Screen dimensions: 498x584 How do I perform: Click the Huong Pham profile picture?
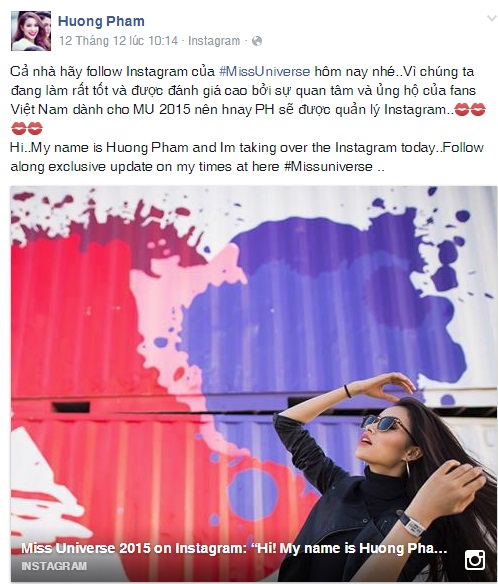[x=31, y=31]
